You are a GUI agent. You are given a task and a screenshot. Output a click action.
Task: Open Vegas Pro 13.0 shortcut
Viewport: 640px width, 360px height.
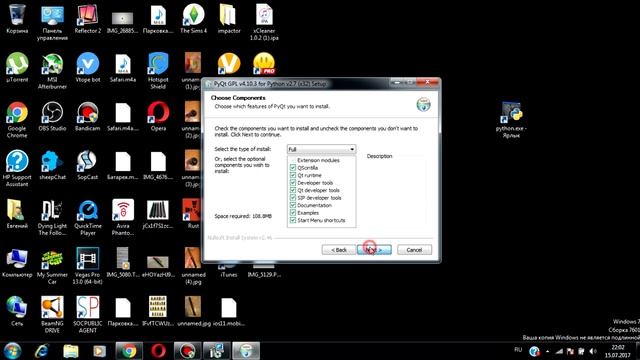click(x=87, y=266)
